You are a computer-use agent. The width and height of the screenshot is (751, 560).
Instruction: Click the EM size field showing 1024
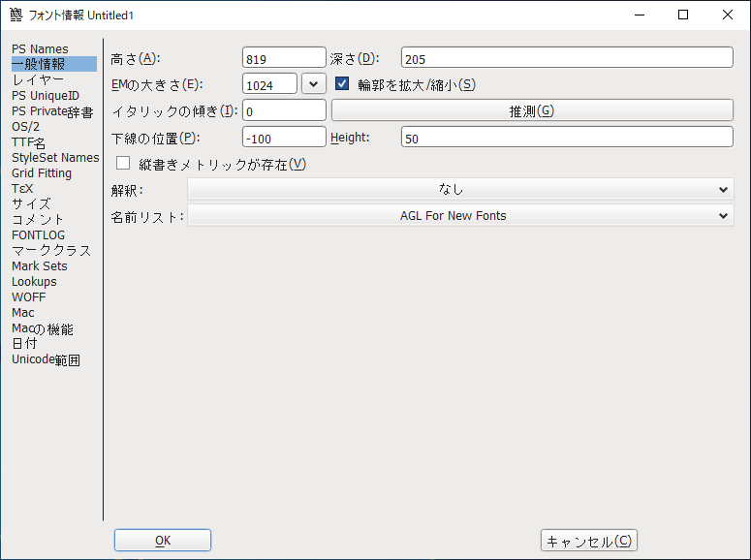point(269,84)
